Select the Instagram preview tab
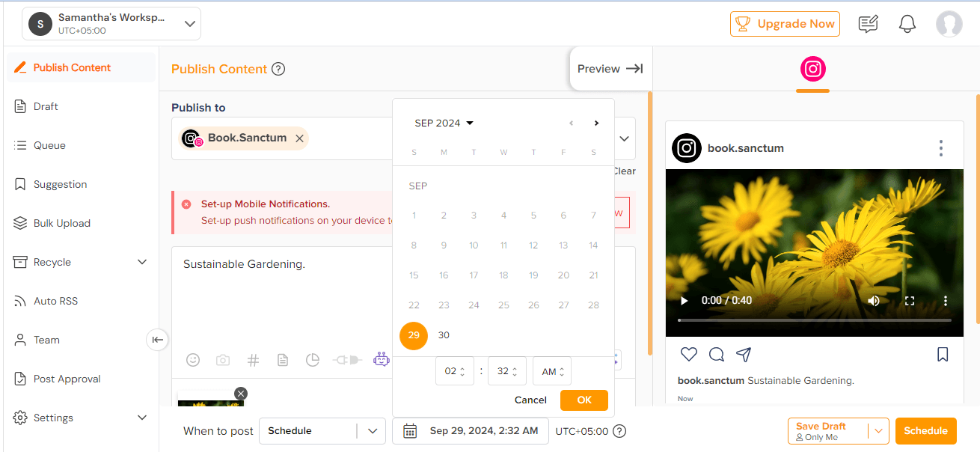 812,70
